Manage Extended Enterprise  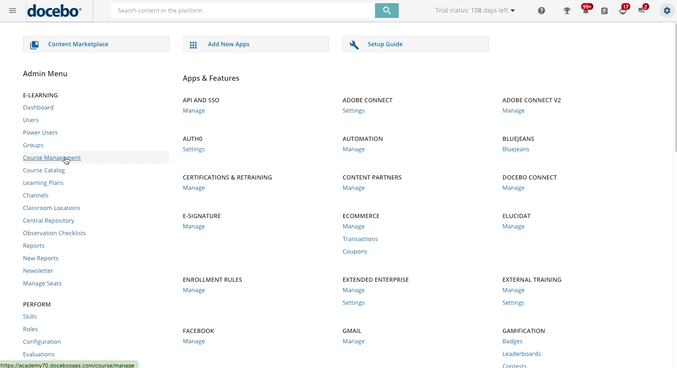click(354, 290)
